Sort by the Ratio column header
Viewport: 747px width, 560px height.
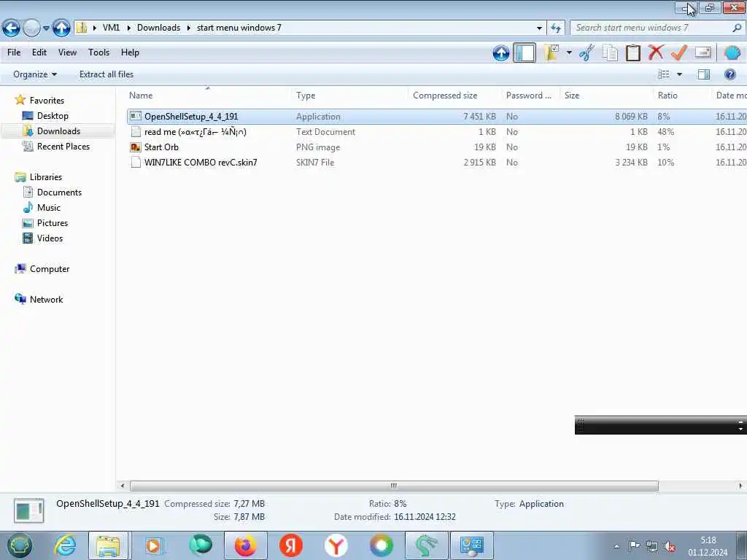point(667,96)
